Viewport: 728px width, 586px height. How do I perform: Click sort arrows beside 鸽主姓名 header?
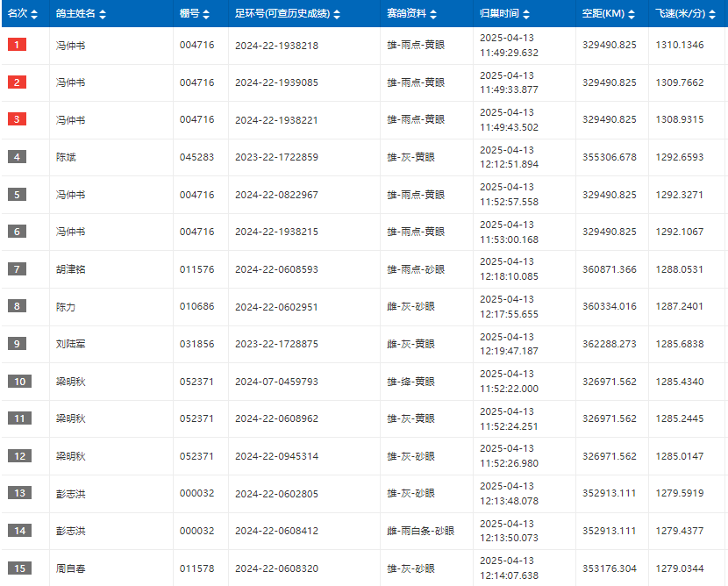pos(103,14)
